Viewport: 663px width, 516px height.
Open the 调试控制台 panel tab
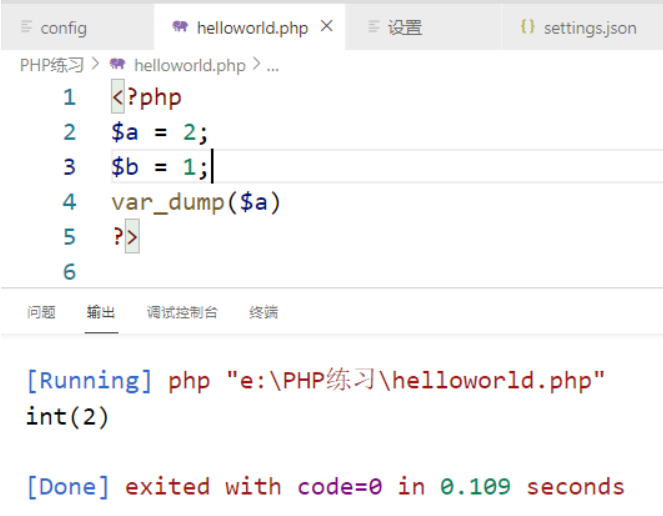pyautogui.click(x=182, y=312)
